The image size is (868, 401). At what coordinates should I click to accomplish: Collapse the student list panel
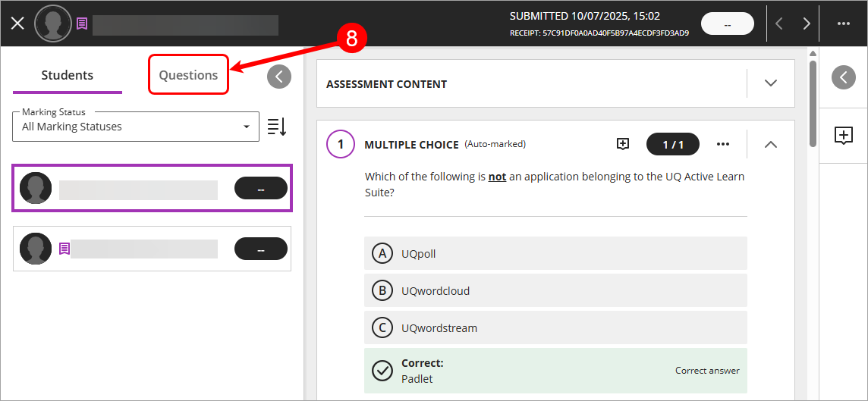279,77
